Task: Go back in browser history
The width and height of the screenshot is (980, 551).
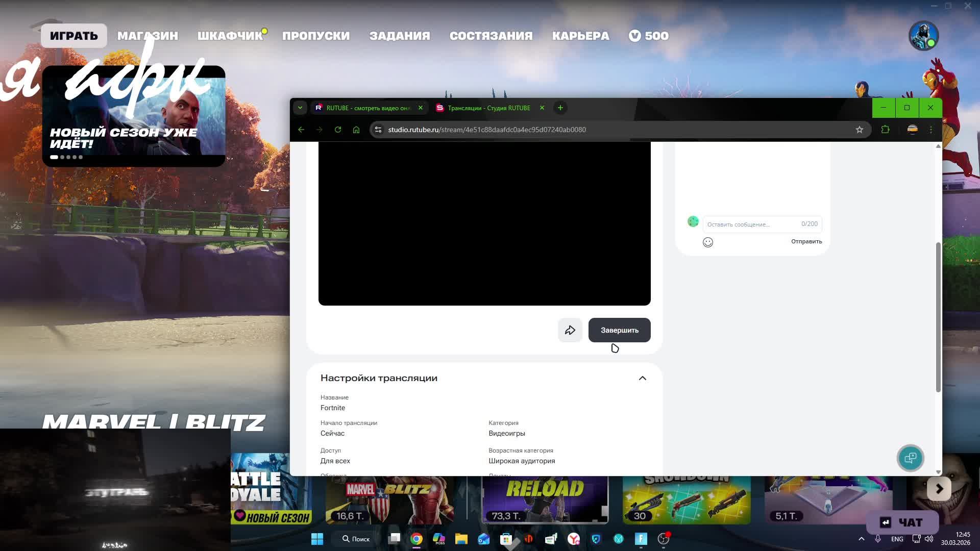Action: [301, 130]
